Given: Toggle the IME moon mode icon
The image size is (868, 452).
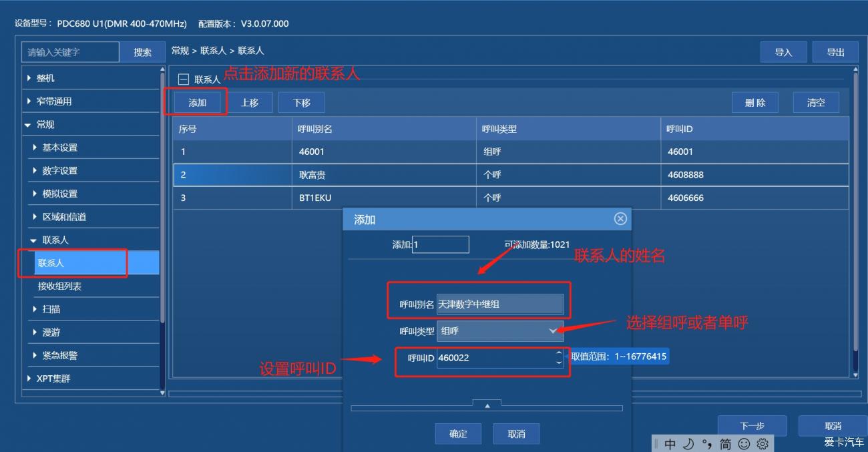Looking at the screenshot, I should [688, 444].
